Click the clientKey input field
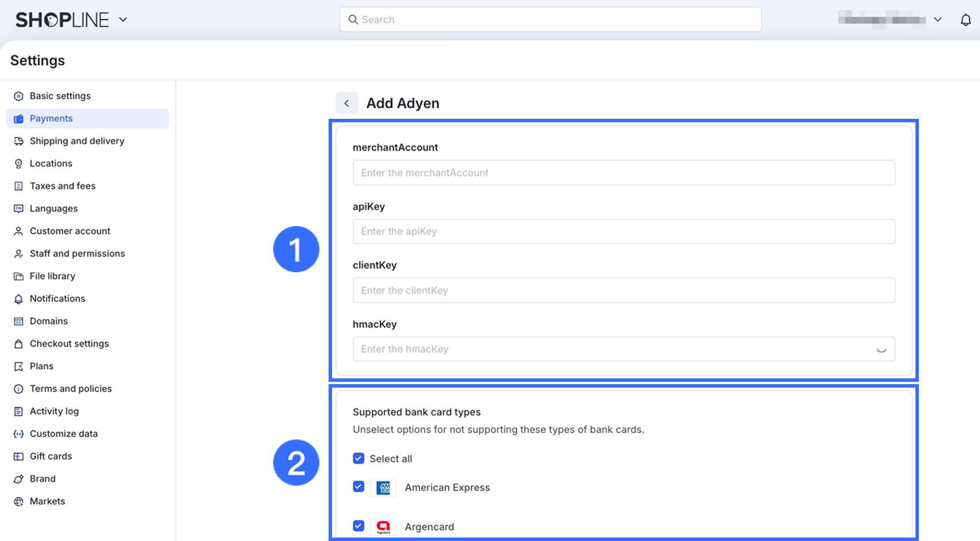The image size is (980, 541). pyautogui.click(x=624, y=290)
